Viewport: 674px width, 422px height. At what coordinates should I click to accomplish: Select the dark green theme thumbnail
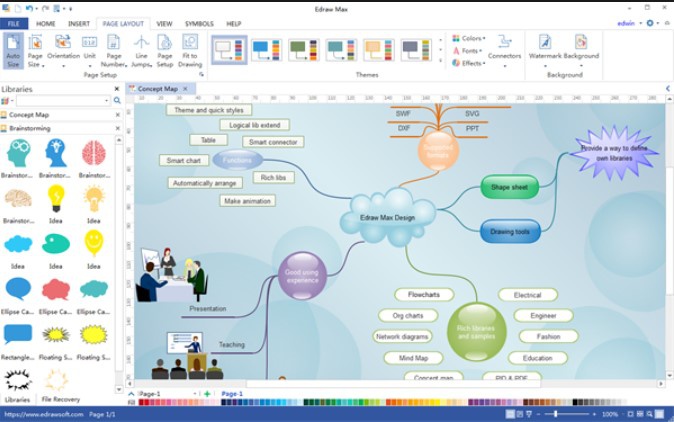coord(303,50)
